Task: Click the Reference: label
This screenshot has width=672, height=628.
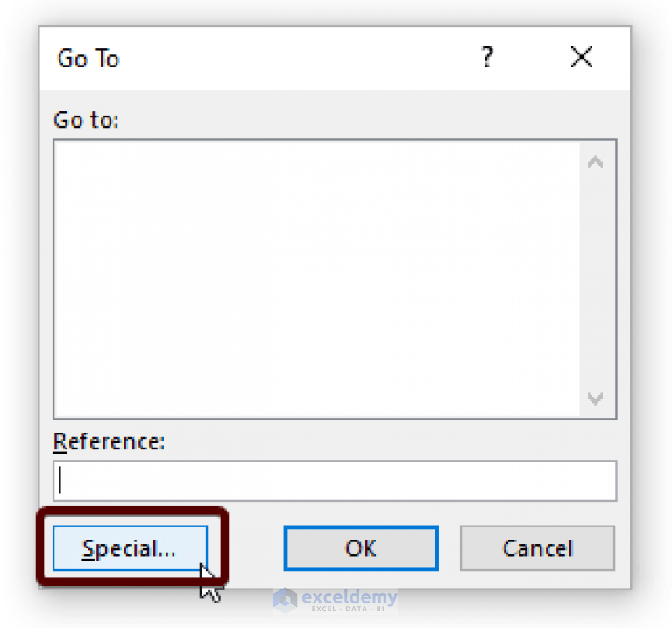Action: tap(109, 441)
